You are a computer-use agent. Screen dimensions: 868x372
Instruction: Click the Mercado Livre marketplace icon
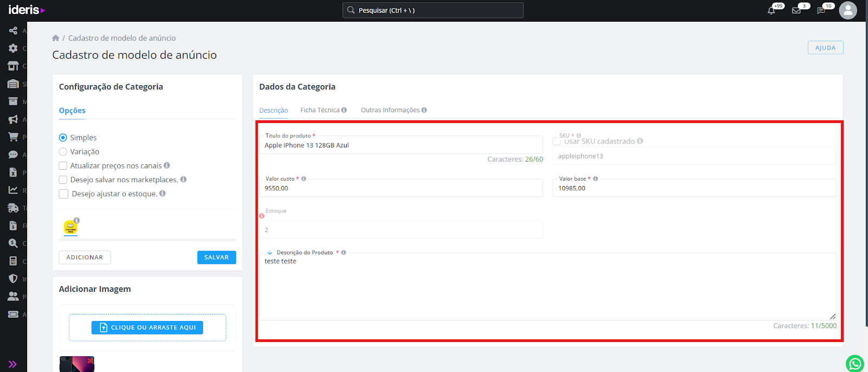tap(71, 227)
